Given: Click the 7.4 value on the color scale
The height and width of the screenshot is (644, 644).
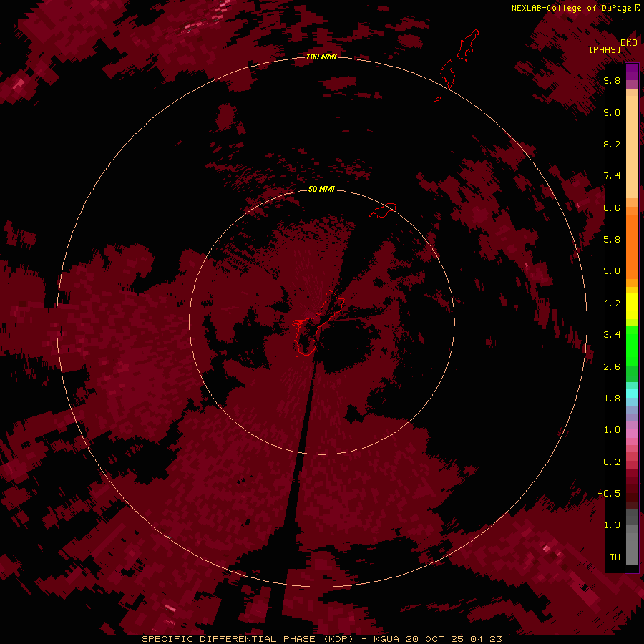Looking at the screenshot, I should click(x=612, y=176).
